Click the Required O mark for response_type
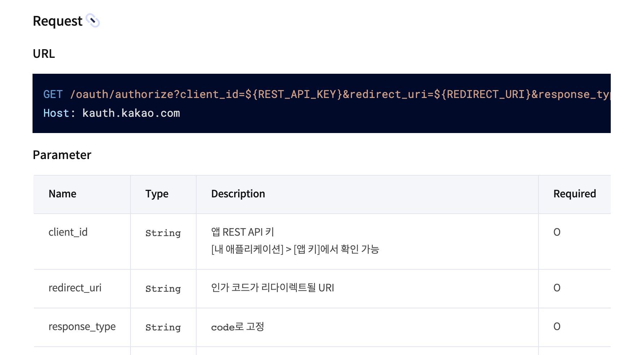The width and height of the screenshot is (644, 355). pos(557,326)
